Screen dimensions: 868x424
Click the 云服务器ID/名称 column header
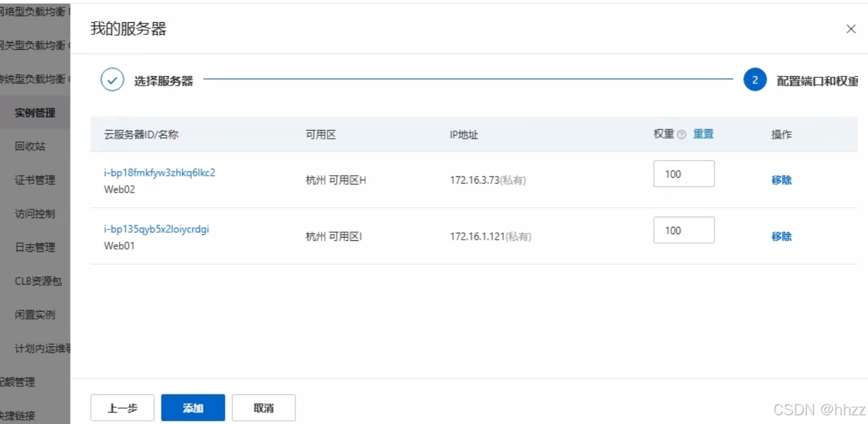(x=141, y=134)
